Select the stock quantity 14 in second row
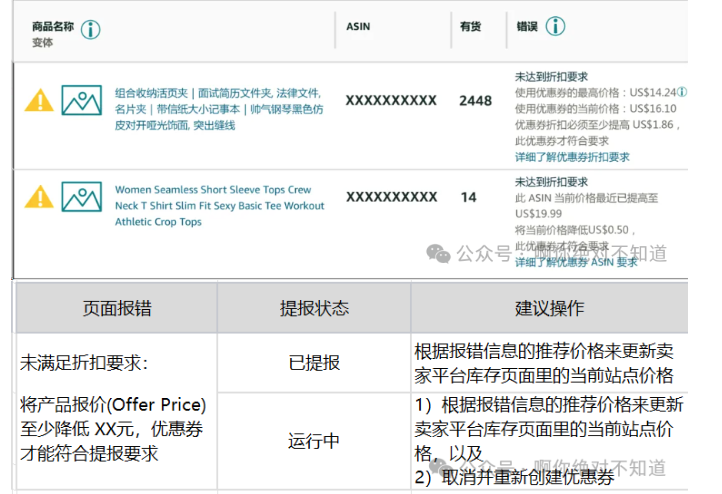Viewport: 722px width, 494px height. pos(468,197)
